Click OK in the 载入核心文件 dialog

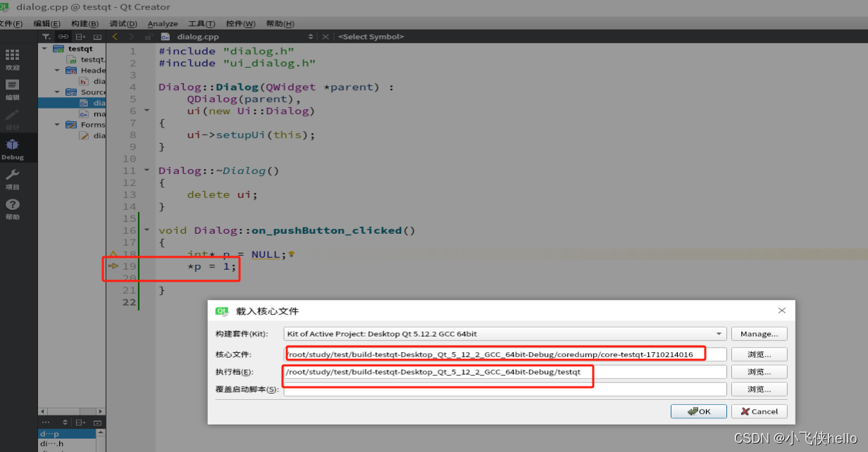click(698, 411)
